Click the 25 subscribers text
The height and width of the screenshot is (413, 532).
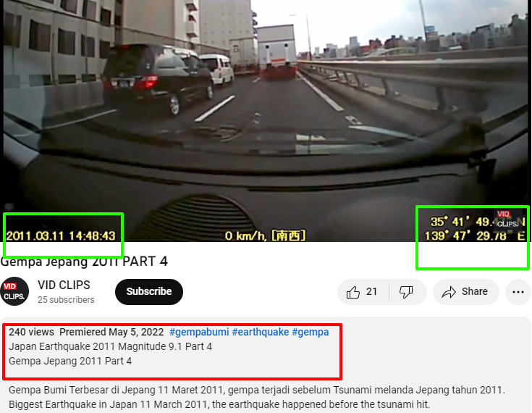pyautogui.click(x=66, y=300)
